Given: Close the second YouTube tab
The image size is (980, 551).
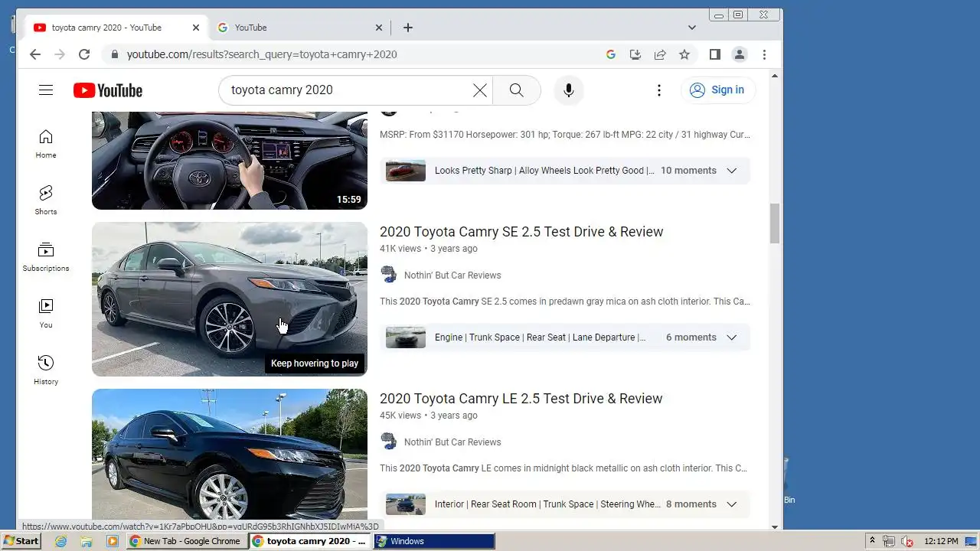Looking at the screenshot, I should pyautogui.click(x=379, y=28).
